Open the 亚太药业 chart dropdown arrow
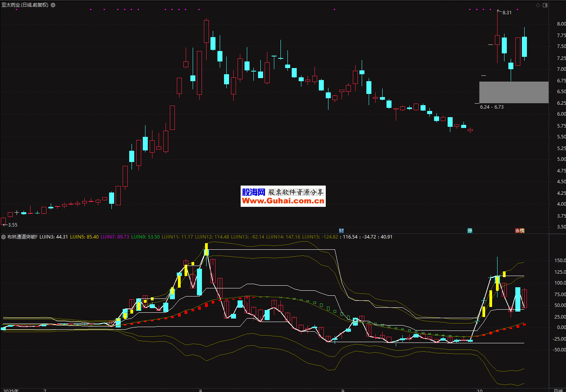 [x=53, y=5]
